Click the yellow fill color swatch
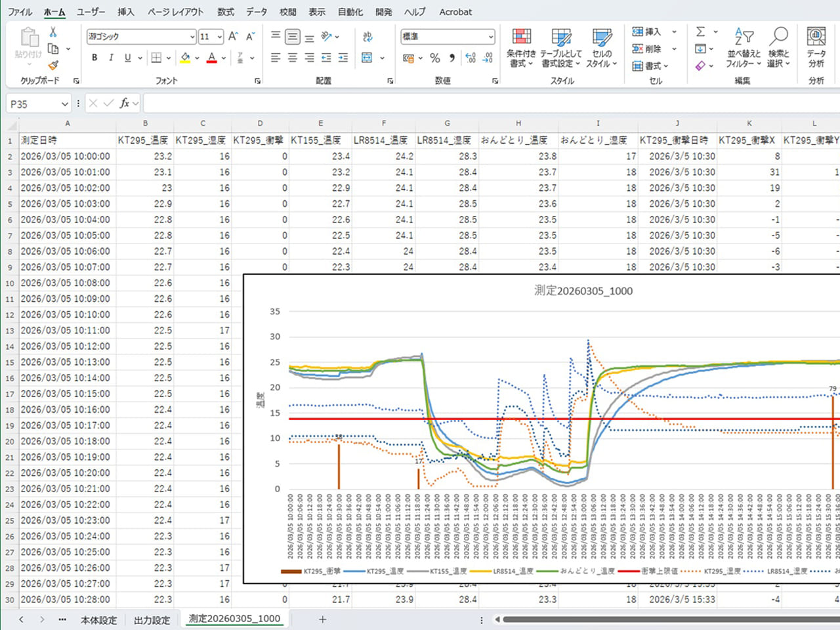Screen dimensions: 840x630 point(185,58)
